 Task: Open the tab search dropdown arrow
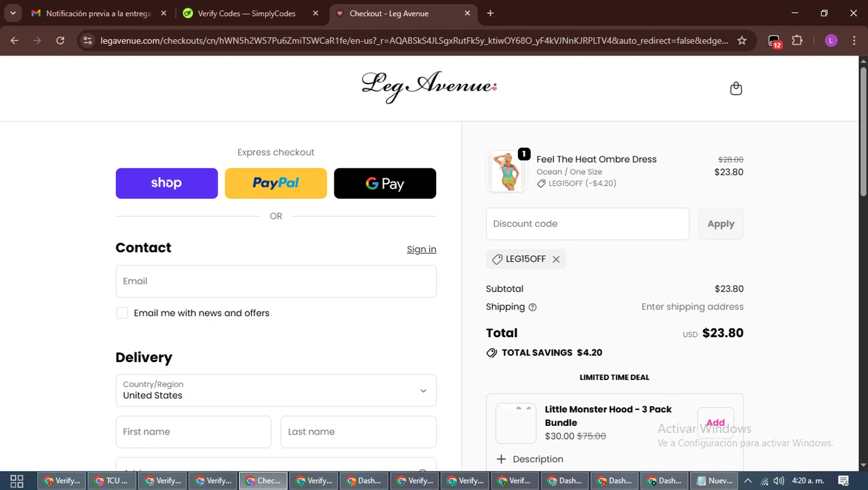coord(13,13)
